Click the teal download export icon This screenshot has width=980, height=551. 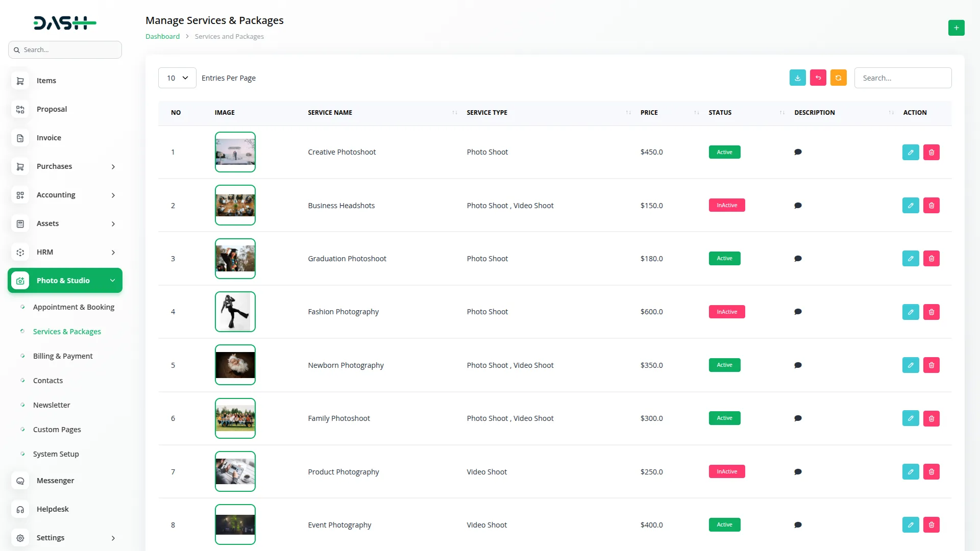click(x=797, y=78)
